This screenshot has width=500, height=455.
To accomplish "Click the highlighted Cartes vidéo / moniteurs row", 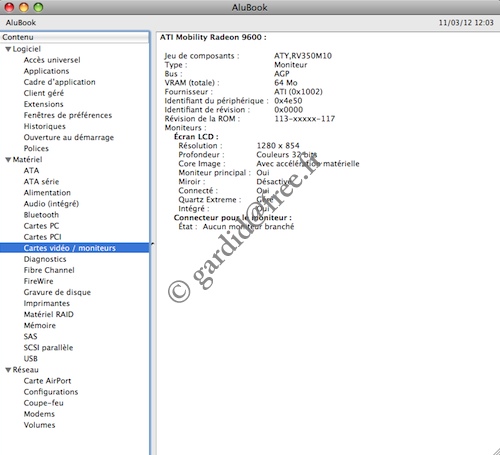I will pyautogui.click(x=74, y=248).
